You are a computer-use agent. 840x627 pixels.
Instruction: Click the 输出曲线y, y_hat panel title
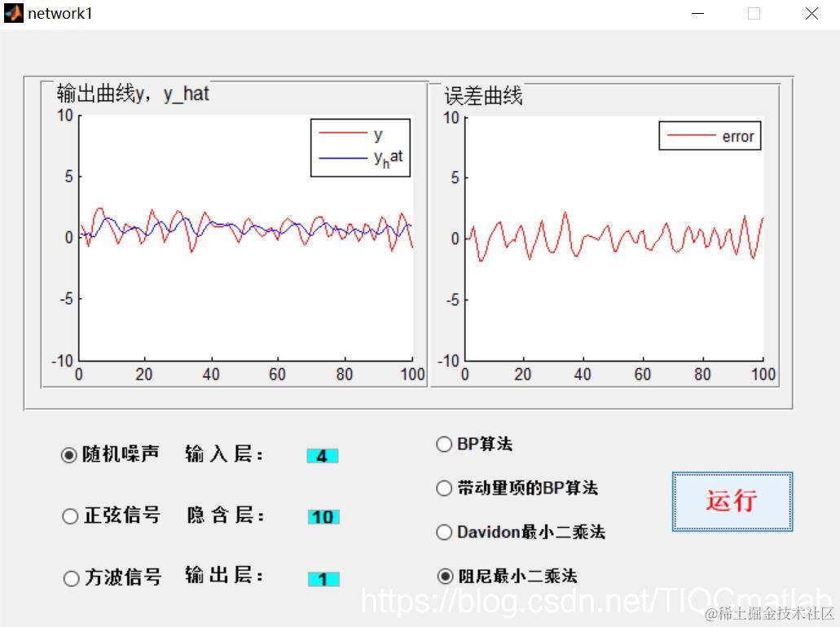tap(133, 94)
